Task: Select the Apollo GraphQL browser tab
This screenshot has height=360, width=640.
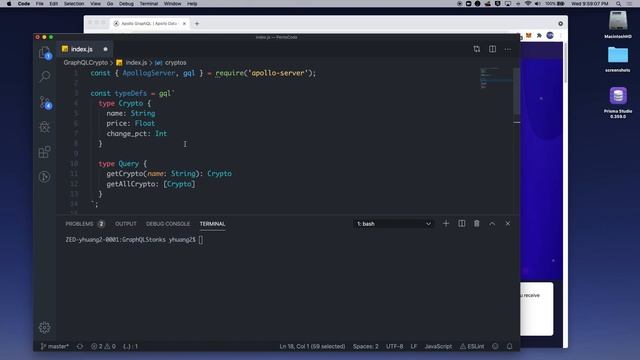Action: [x=149, y=24]
